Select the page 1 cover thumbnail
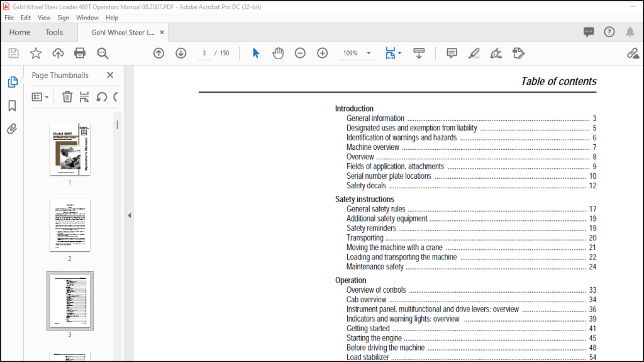 click(70, 149)
